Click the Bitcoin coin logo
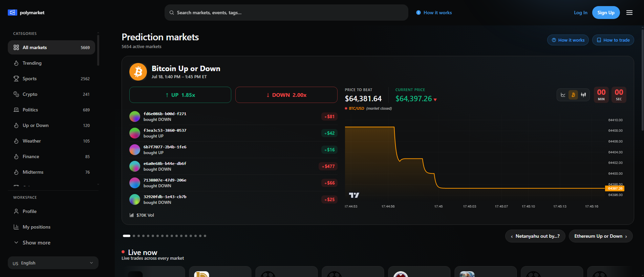 tap(138, 72)
